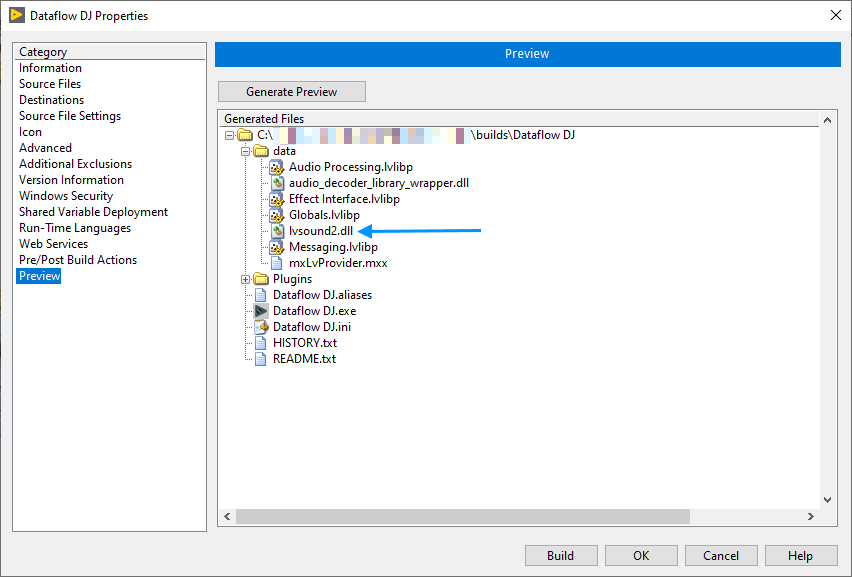
Task: Click the horizontal scrollbar thumb
Action: 463,517
